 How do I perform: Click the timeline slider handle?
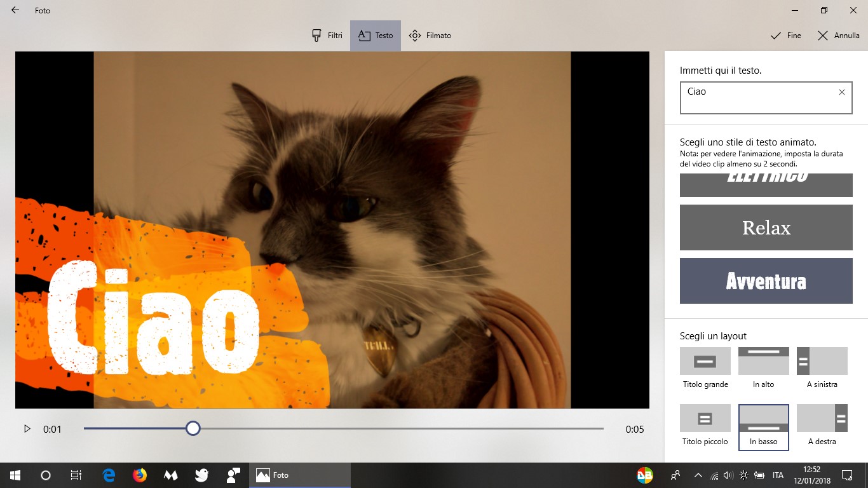(x=193, y=428)
